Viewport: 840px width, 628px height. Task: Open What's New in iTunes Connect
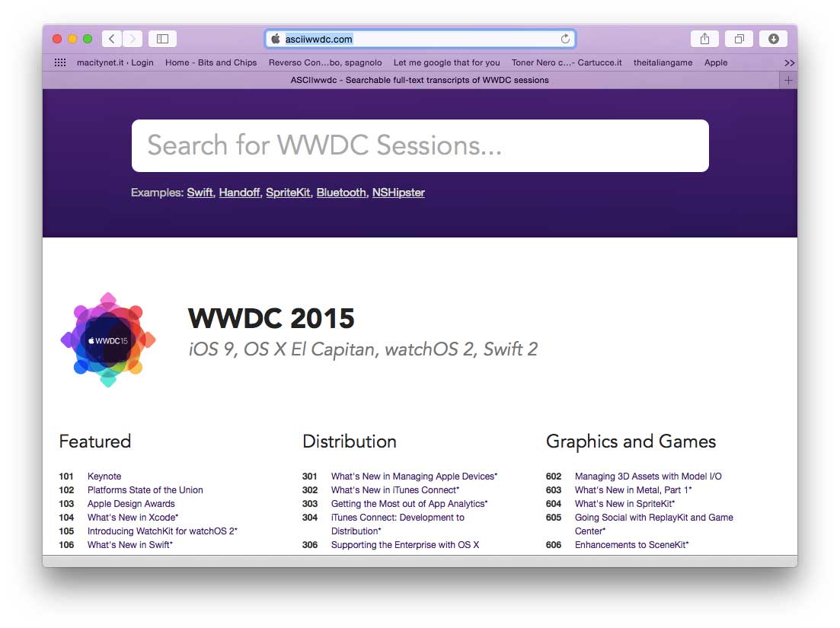tap(395, 490)
